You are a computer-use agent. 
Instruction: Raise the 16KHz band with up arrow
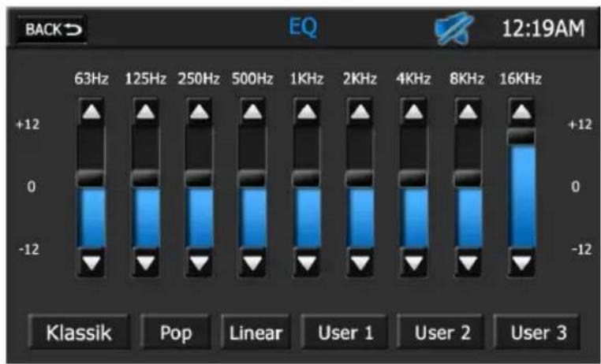point(521,112)
